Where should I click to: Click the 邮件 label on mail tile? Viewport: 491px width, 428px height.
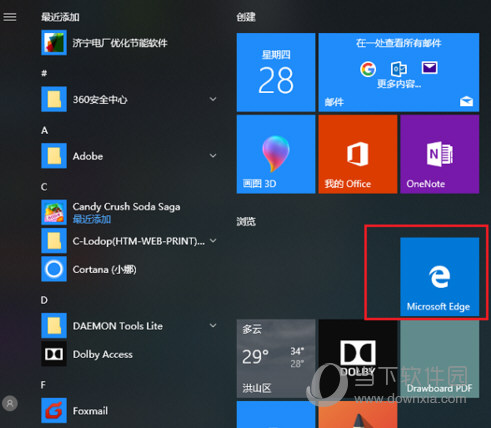334,102
